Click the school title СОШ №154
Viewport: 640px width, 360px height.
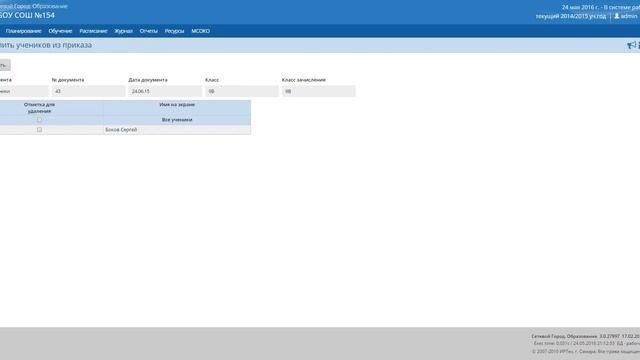tap(27, 16)
